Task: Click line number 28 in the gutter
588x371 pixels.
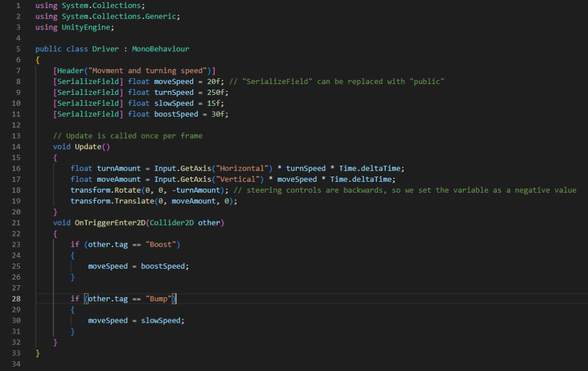Action: 17,299
